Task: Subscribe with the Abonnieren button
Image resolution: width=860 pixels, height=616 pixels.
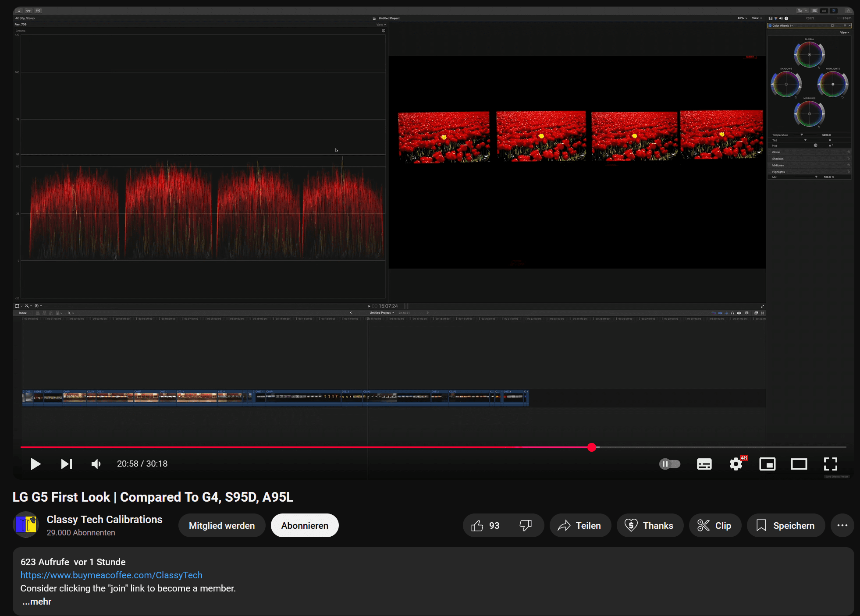Action: click(305, 525)
